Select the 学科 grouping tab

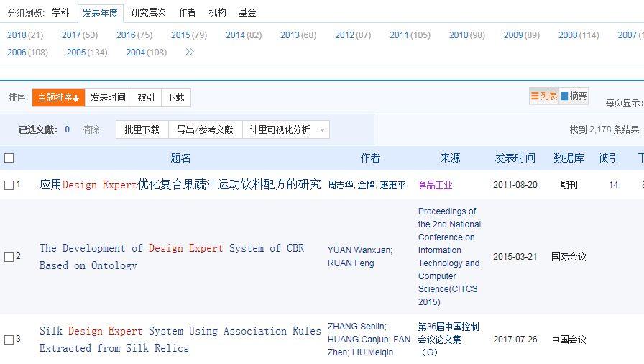pos(60,12)
